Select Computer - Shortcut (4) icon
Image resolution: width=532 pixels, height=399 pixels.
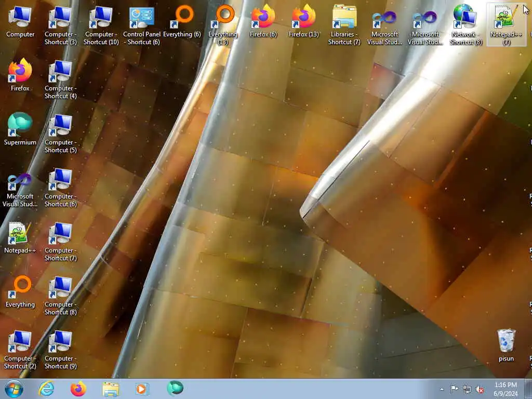coord(61,79)
